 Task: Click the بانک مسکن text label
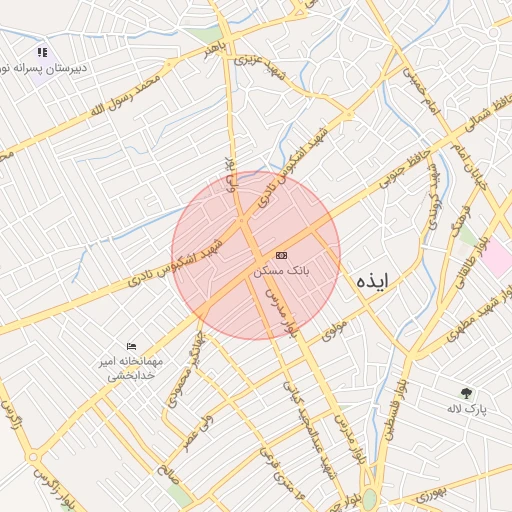coord(281,271)
